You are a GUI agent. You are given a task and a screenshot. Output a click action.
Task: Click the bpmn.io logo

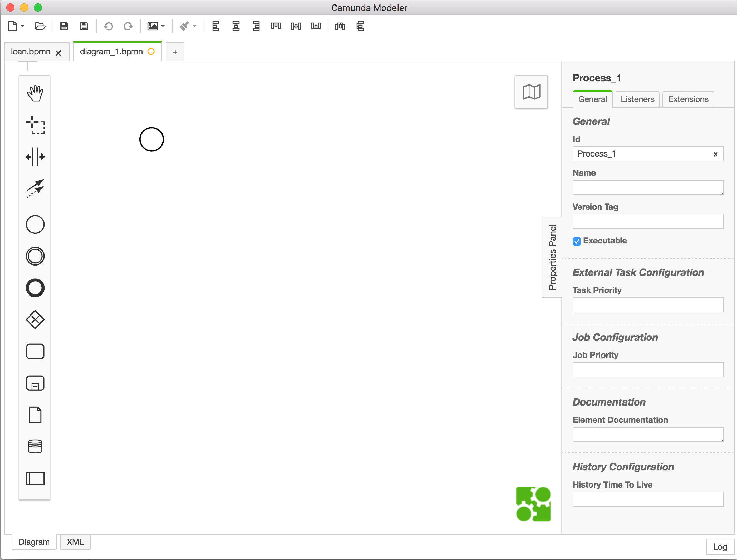tap(533, 504)
